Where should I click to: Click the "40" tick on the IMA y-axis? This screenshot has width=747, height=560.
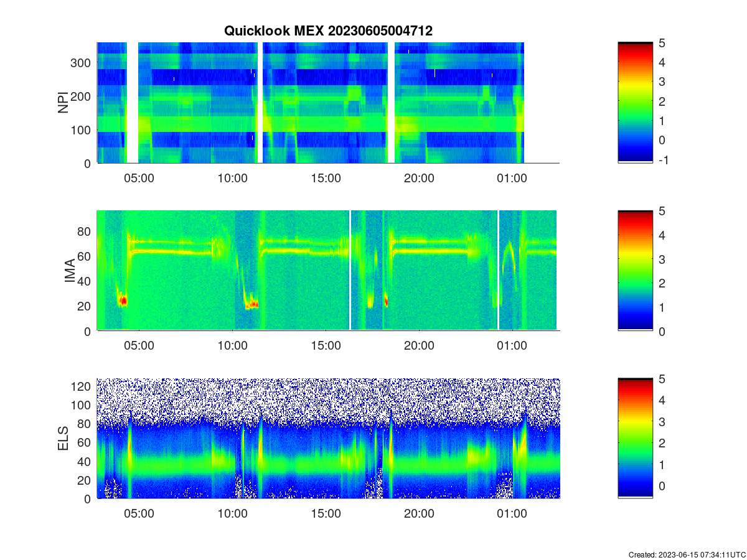pyautogui.click(x=85, y=281)
